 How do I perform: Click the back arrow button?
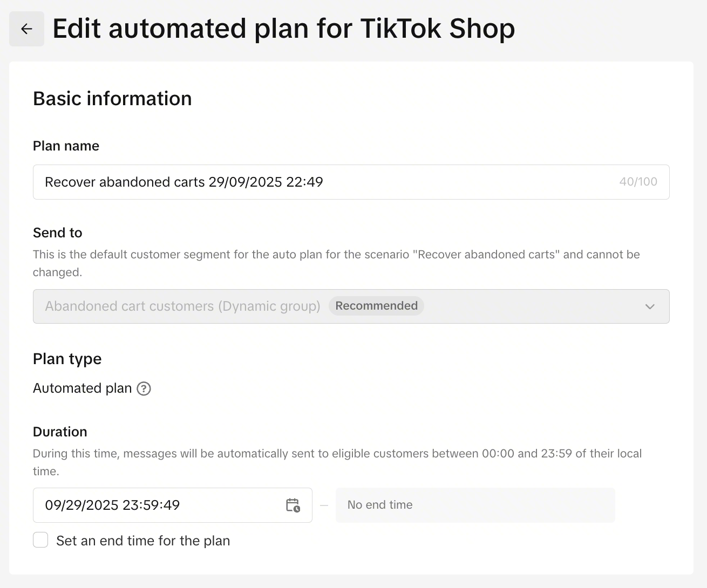26,29
